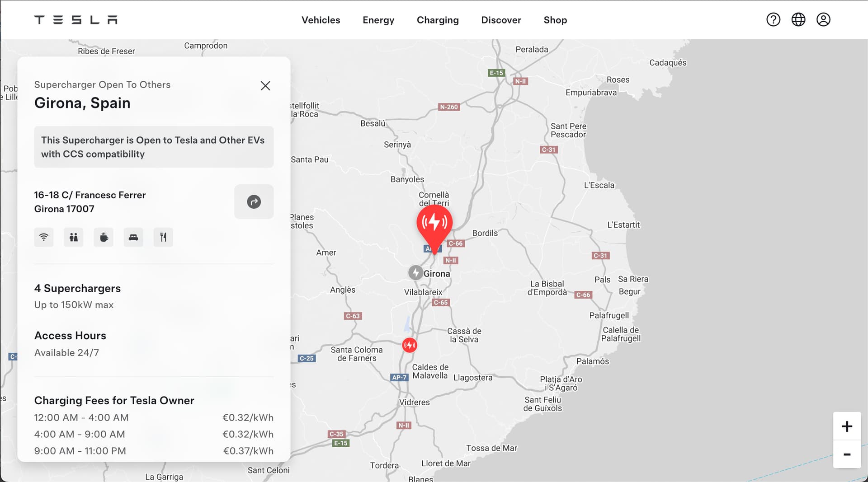The height and width of the screenshot is (482, 868).
Task: Open the Energy menu
Action: pyautogui.click(x=378, y=20)
